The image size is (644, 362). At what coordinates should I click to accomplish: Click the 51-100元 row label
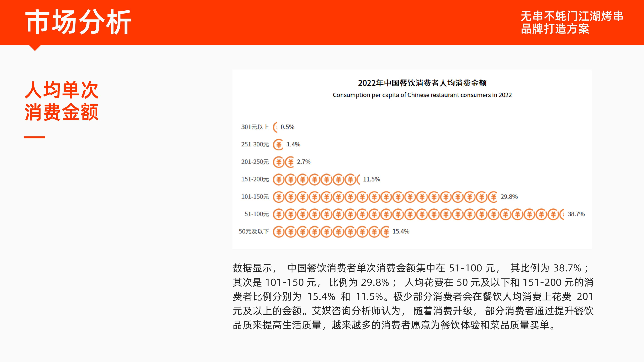coord(256,214)
